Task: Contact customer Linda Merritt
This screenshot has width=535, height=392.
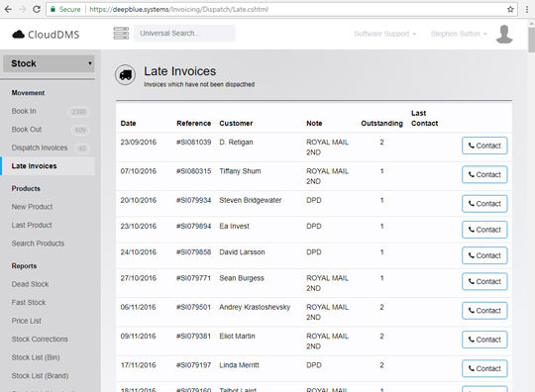Action: (484, 368)
